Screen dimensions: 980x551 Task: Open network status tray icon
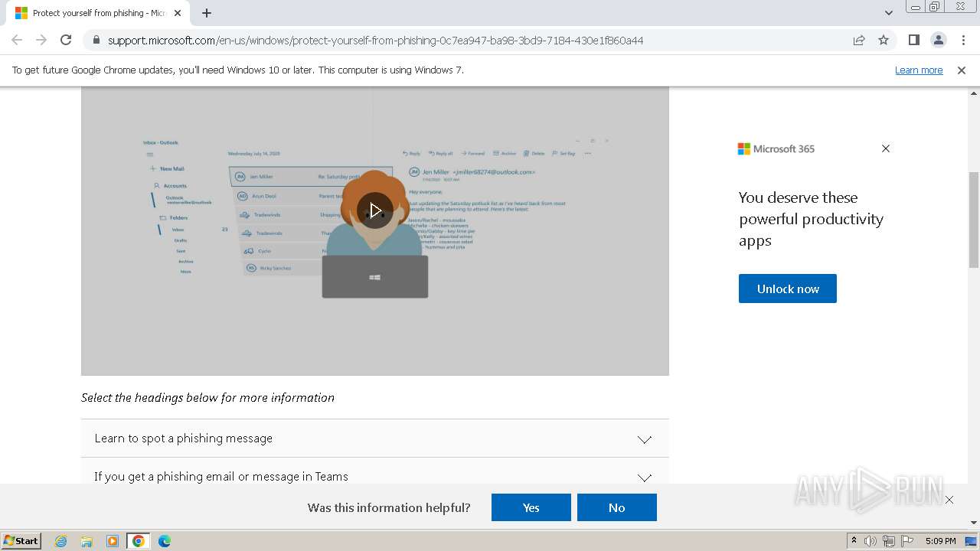pyautogui.click(x=889, y=541)
